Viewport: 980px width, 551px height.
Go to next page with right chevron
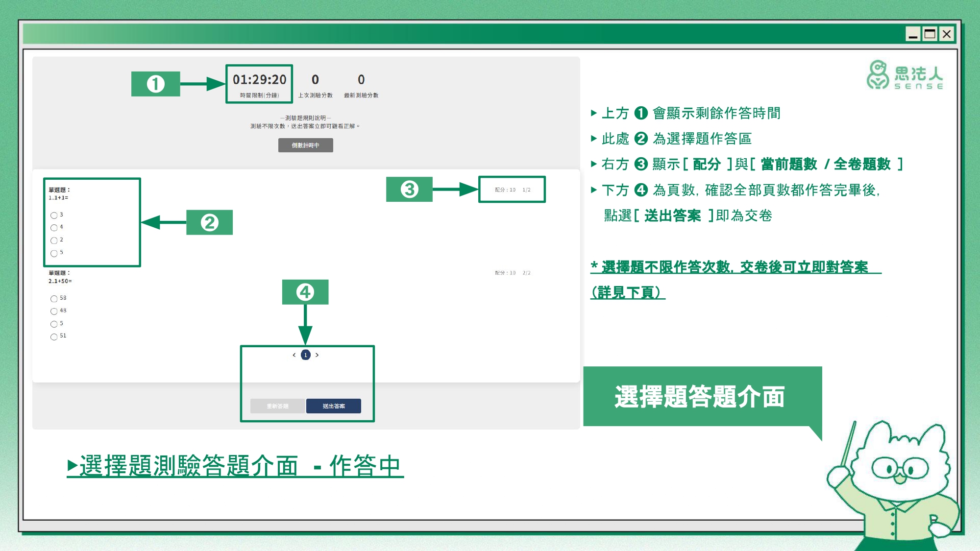click(x=317, y=355)
